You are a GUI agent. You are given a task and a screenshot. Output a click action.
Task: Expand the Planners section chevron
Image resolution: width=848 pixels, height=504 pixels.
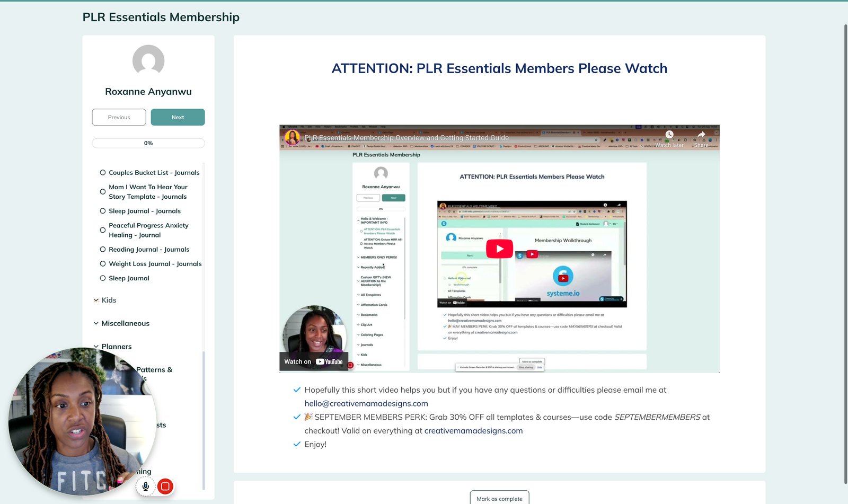coord(96,347)
